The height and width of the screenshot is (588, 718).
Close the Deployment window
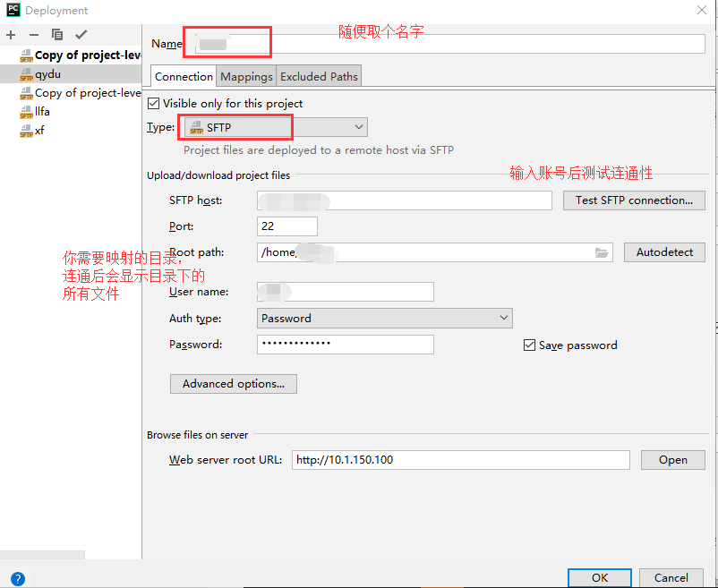(x=702, y=10)
